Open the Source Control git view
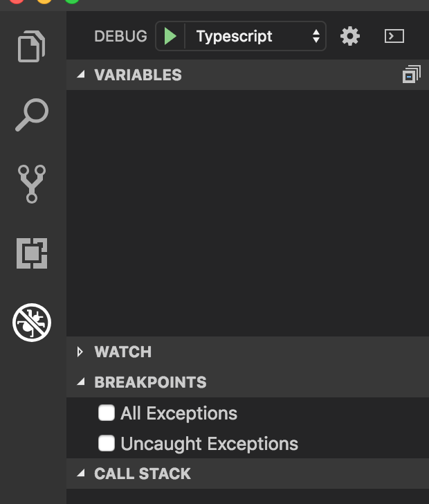The width and height of the screenshot is (429, 504). pyautogui.click(x=32, y=183)
